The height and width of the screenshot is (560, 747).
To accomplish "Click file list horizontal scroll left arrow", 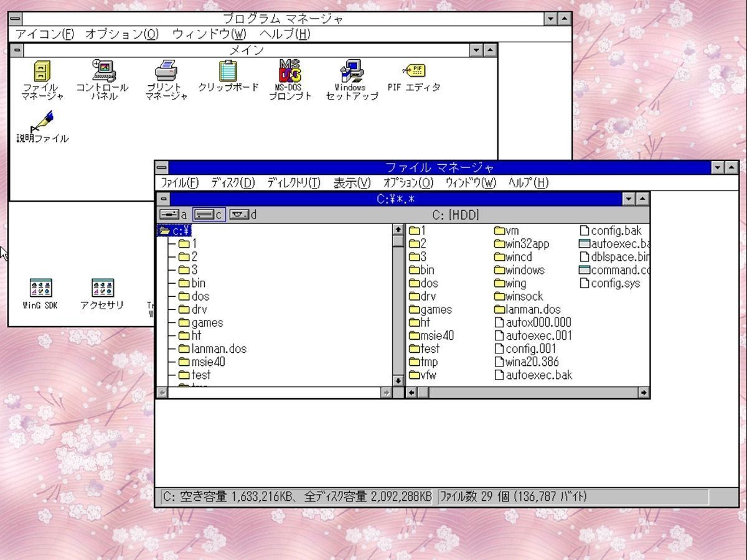I will click(412, 393).
